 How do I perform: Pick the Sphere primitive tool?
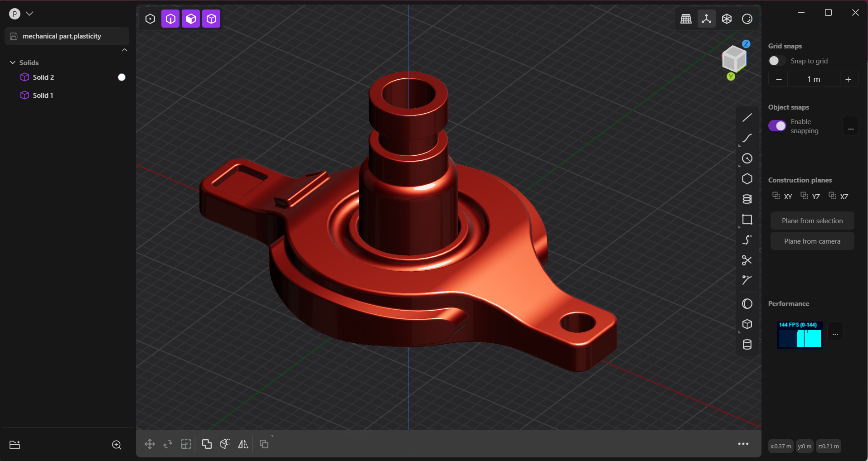(x=747, y=303)
